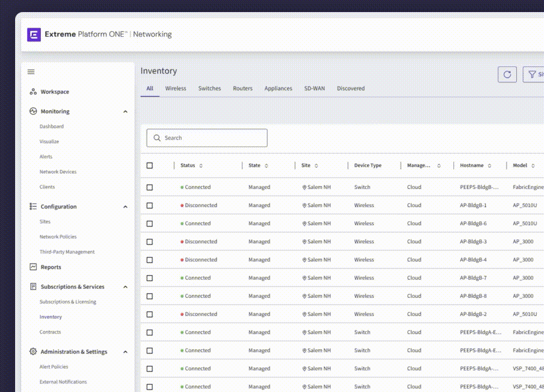Check the box for AP-BldgB-3 row
Image resolution: width=544 pixels, height=392 pixels.
(150, 241)
